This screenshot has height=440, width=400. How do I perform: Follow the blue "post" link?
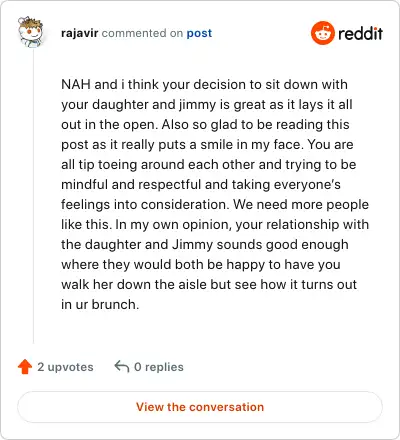pyautogui.click(x=199, y=33)
